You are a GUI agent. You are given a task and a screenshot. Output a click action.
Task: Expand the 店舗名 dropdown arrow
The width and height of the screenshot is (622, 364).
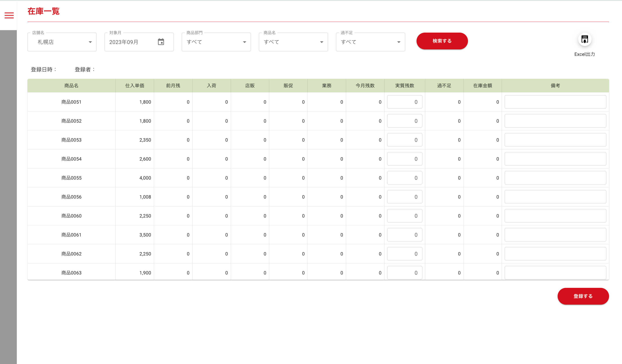point(90,42)
